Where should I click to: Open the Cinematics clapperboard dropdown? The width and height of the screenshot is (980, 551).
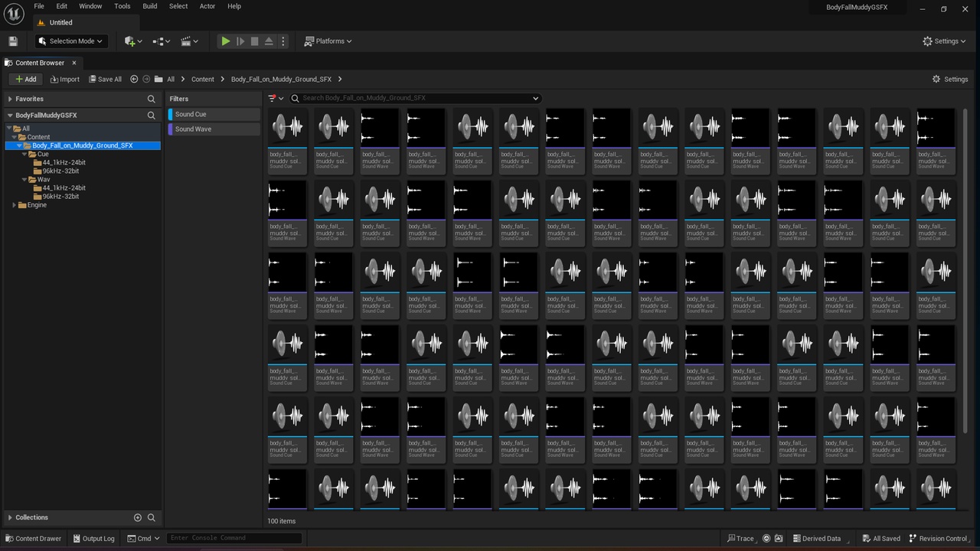(x=190, y=41)
